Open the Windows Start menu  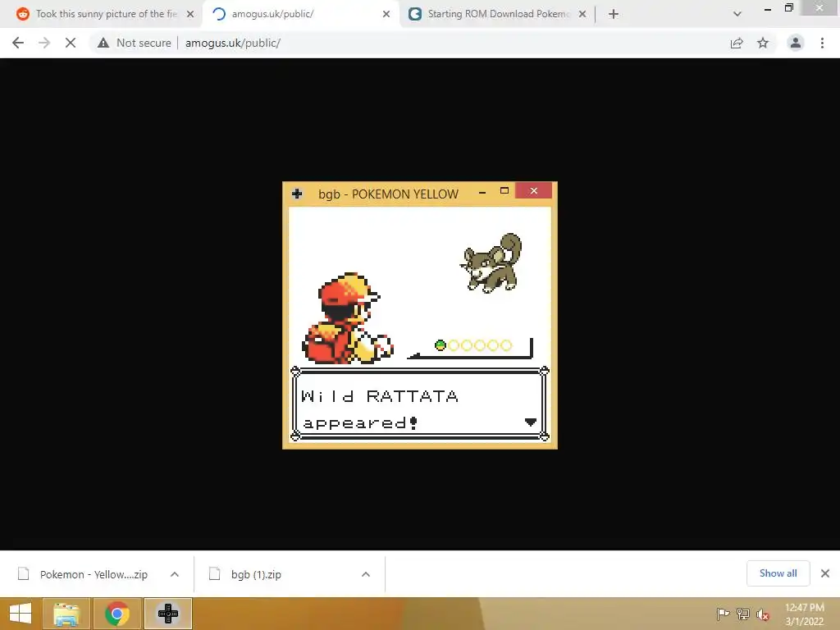[21, 614]
